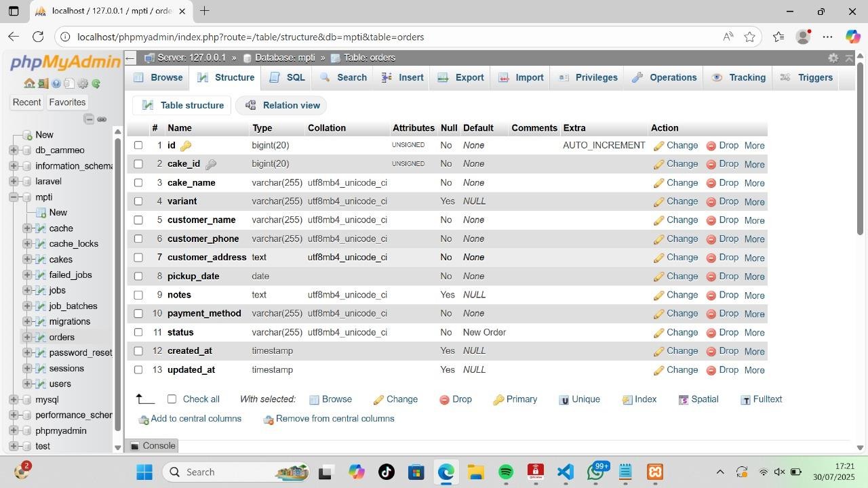The width and height of the screenshot is (868, 488).
Task: Tick the checkbox for cake_name column
Action: 138,182
